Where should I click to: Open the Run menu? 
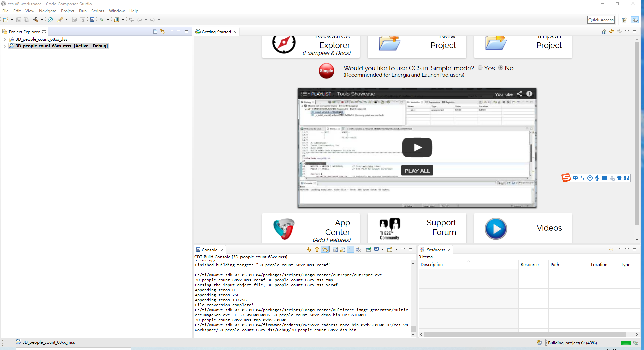[x=83, y=11]
